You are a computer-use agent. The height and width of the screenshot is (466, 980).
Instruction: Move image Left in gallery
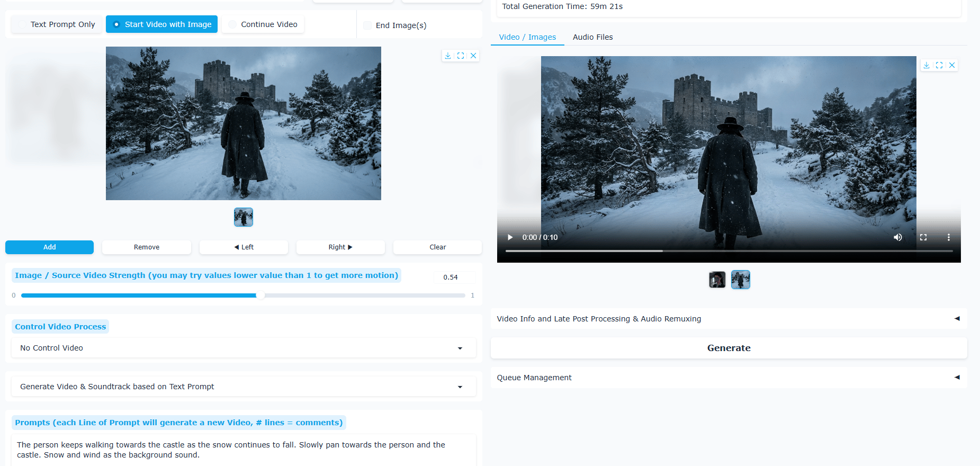coord(244,247)
